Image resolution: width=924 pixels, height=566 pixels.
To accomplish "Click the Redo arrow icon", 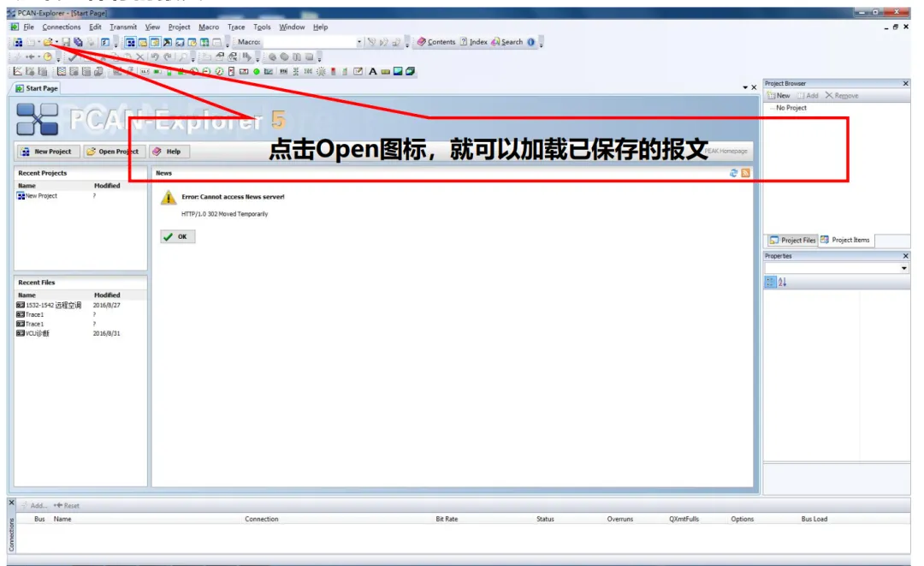I will (x=168, y=57).
